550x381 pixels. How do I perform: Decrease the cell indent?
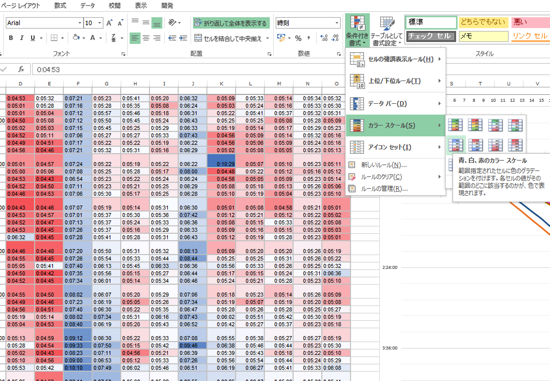coord(172,38)
